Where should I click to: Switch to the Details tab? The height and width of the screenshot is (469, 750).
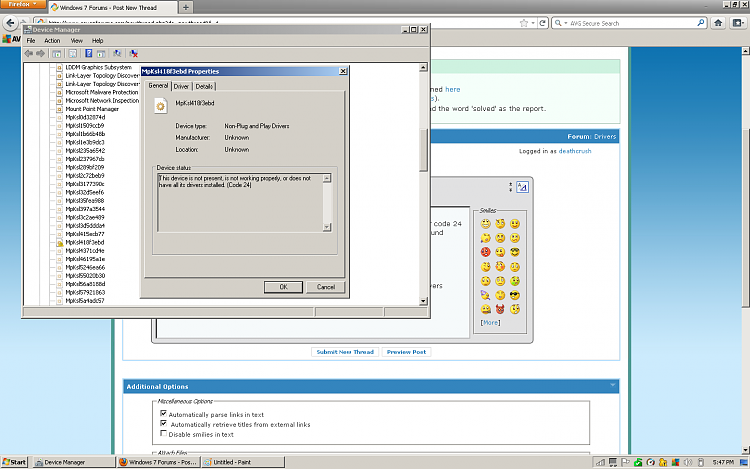click(x=204, y=87)
